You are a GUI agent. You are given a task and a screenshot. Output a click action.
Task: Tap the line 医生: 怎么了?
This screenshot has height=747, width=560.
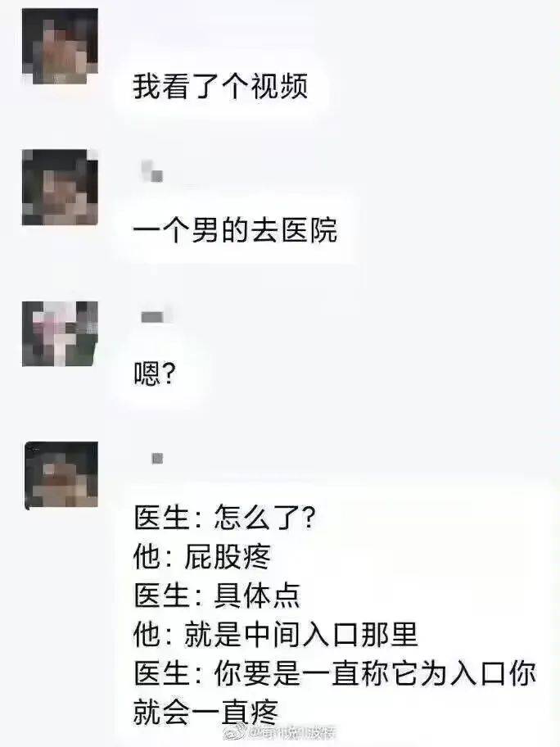click(224, 518)
